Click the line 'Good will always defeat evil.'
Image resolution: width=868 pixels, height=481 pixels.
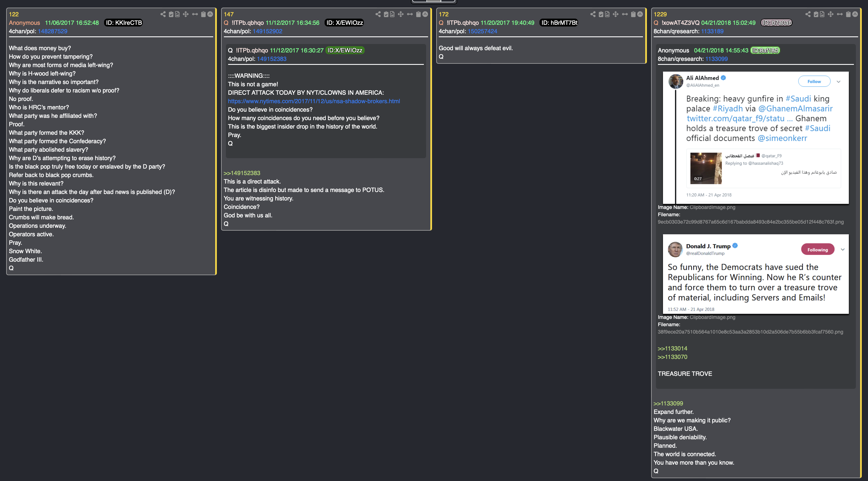(x=475, y=48)
